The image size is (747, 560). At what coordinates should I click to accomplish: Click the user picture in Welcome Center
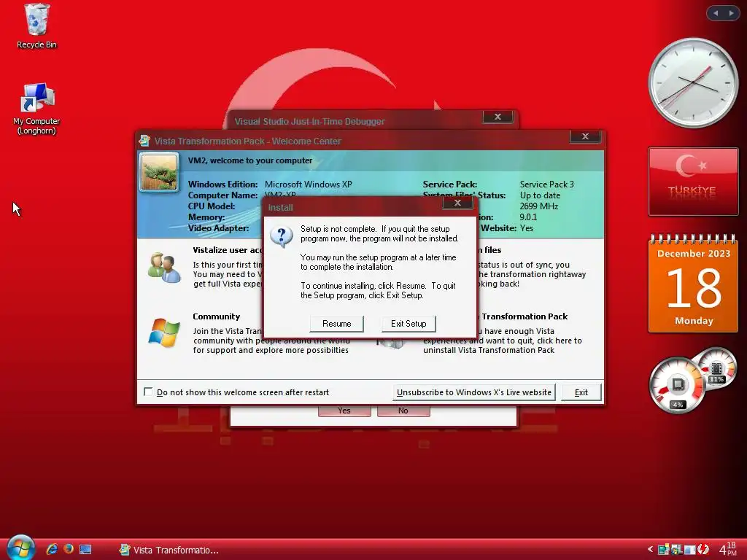pos(159,172)
